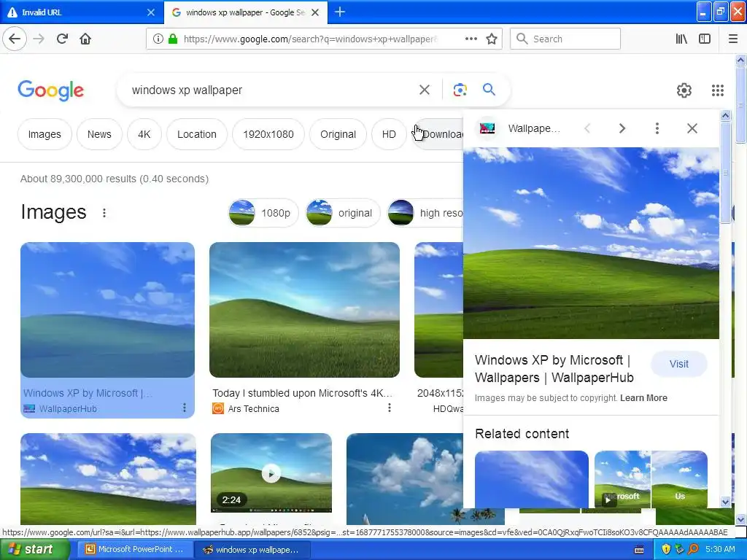Open Images section three-dot menu
The image size is (747, 560).
coord(104,213)
